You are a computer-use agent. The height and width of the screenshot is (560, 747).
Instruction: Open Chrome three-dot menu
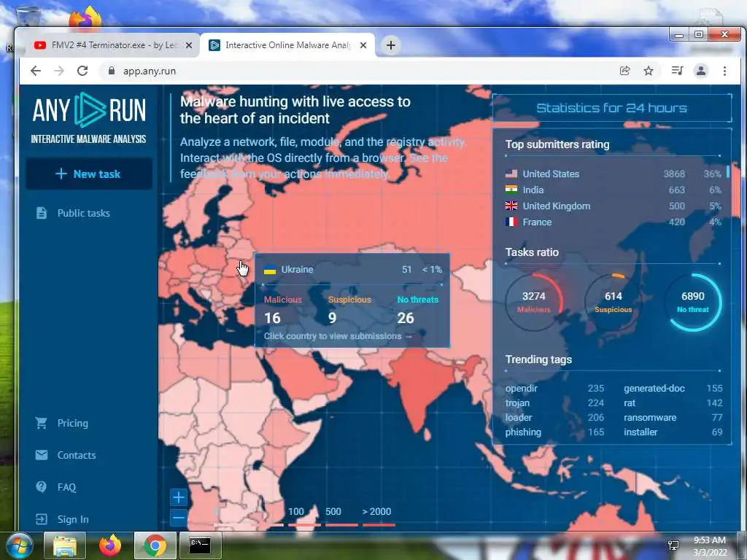click(724, 71)
